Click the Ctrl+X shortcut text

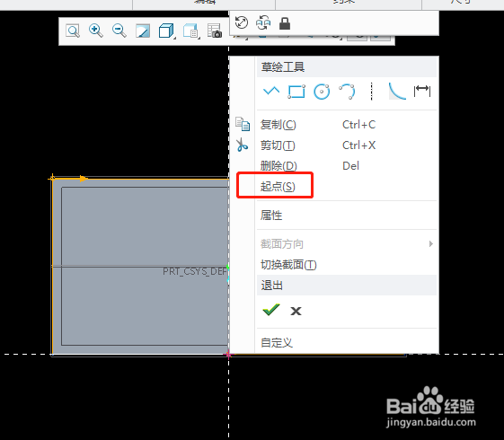[x=358, y=145]
